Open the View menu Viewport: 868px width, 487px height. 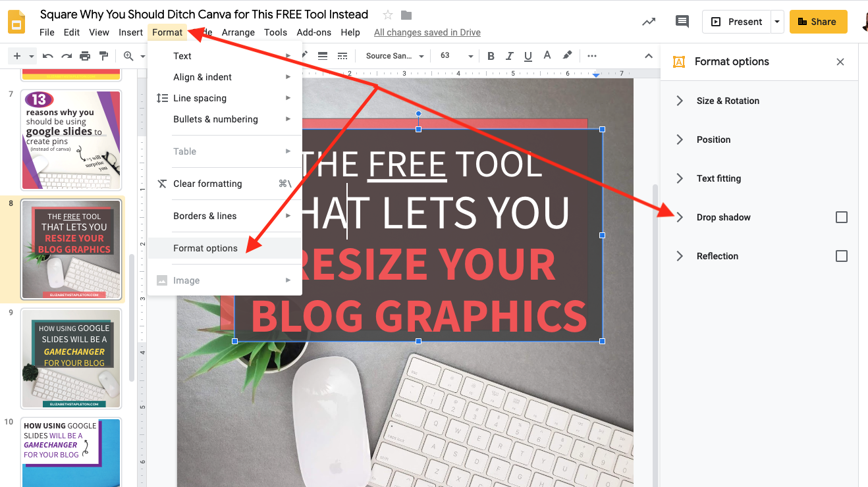[99, 32]
